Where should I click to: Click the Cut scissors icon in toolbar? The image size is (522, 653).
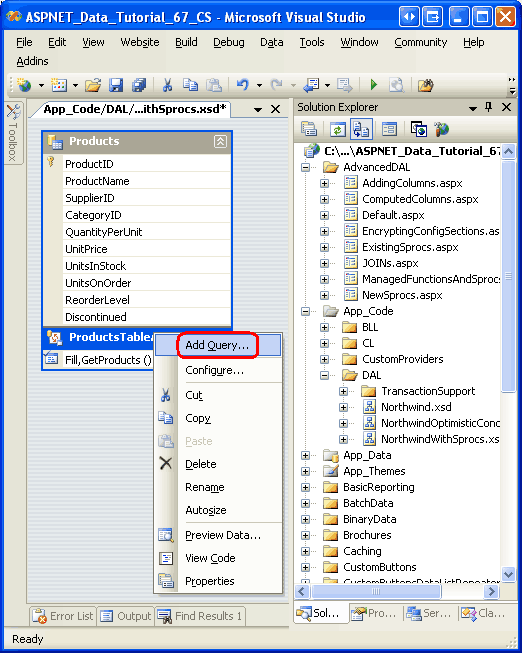click(x=167, y=85)
